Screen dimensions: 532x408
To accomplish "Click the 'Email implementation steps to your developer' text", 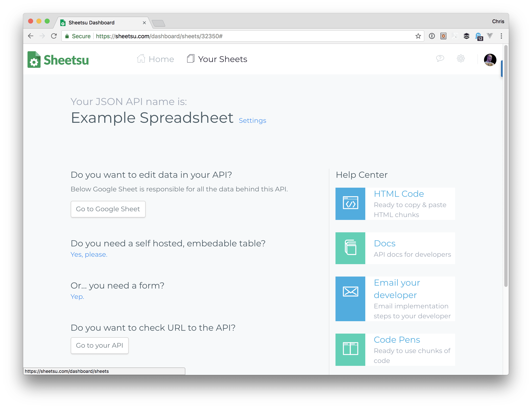I will (x=412, y=311).
